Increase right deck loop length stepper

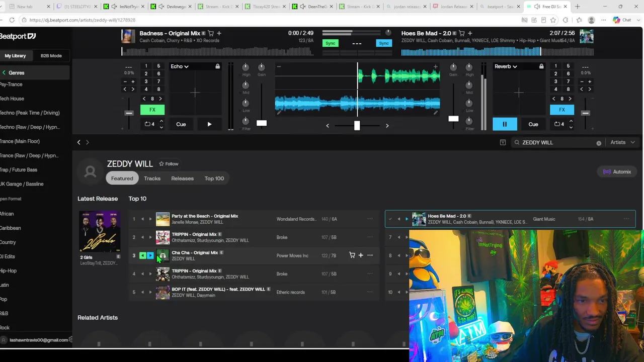tap(571, 121)
